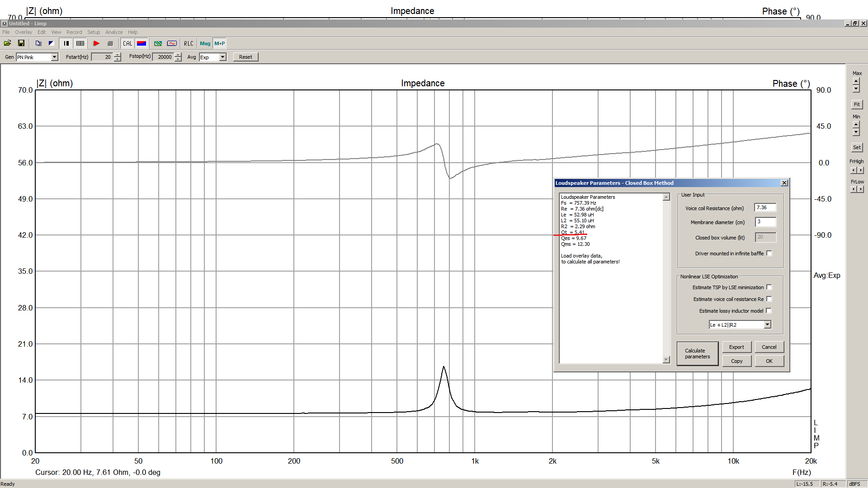Raise the graph Min with the up arrow
This screenshot has width=868, height=488.
click(856, 124)
